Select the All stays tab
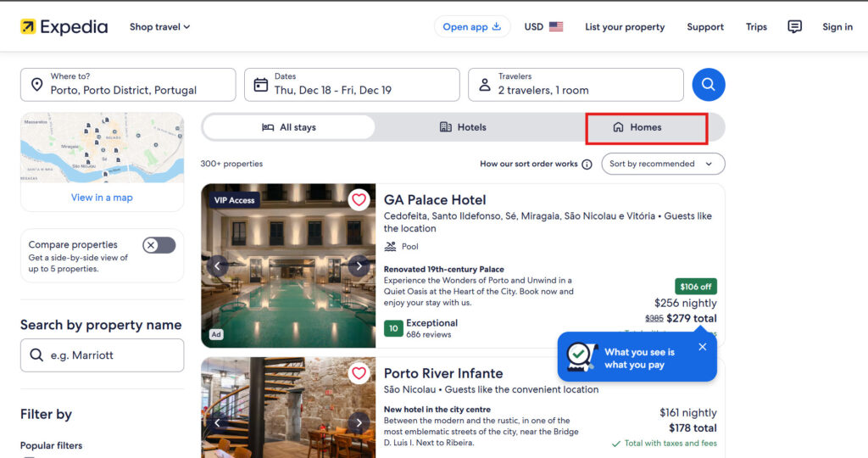The image size is (868, 458). coord(289,127)
